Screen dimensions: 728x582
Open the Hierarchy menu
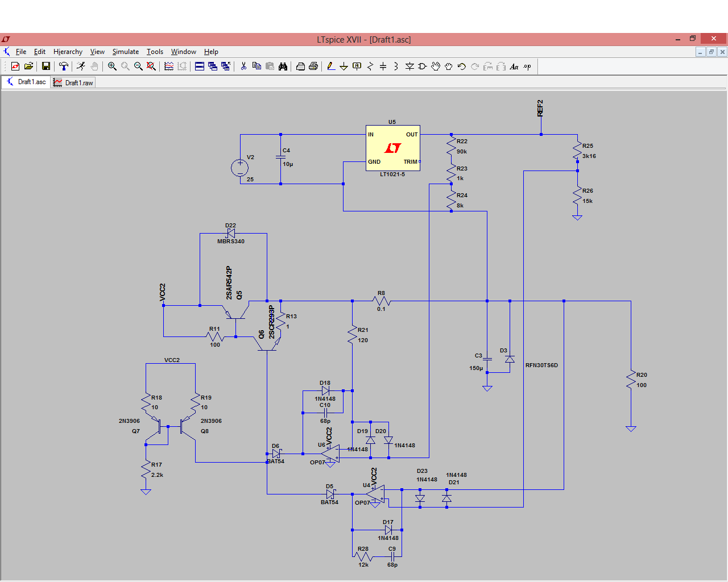pyautogui.click(x=68, y=52)
